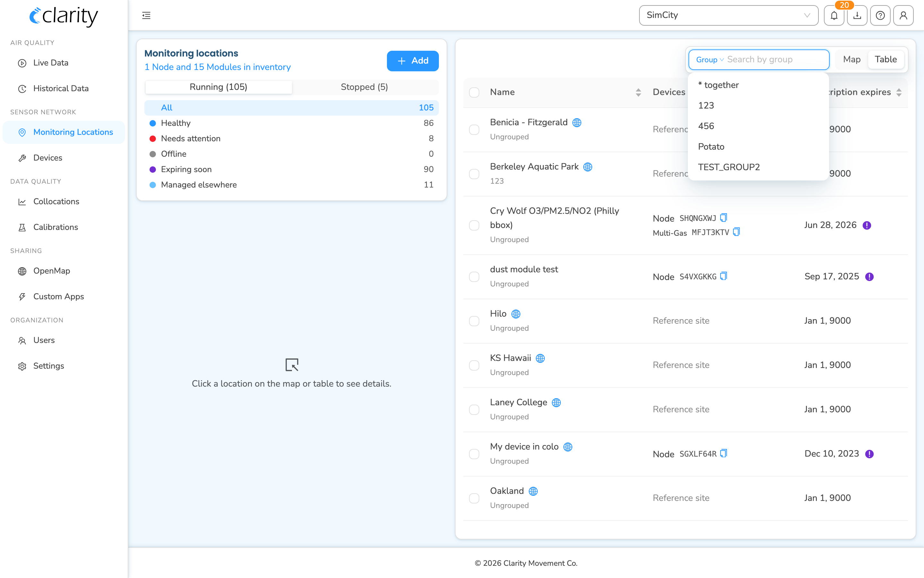Click the Add location button
924x578 pixels.
coord(412,61)
